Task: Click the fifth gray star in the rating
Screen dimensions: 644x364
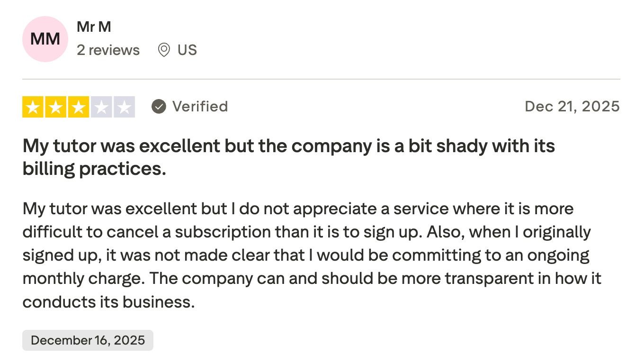Action: [x=124, y=107]
